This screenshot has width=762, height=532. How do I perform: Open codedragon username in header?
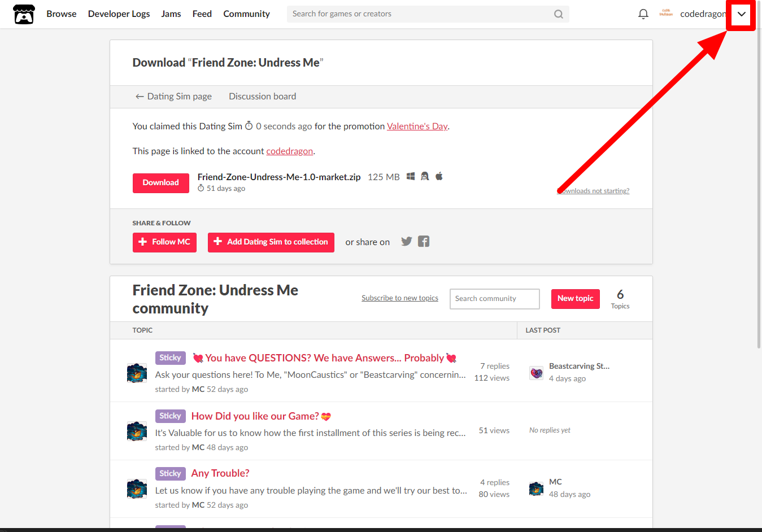(703, 14)
